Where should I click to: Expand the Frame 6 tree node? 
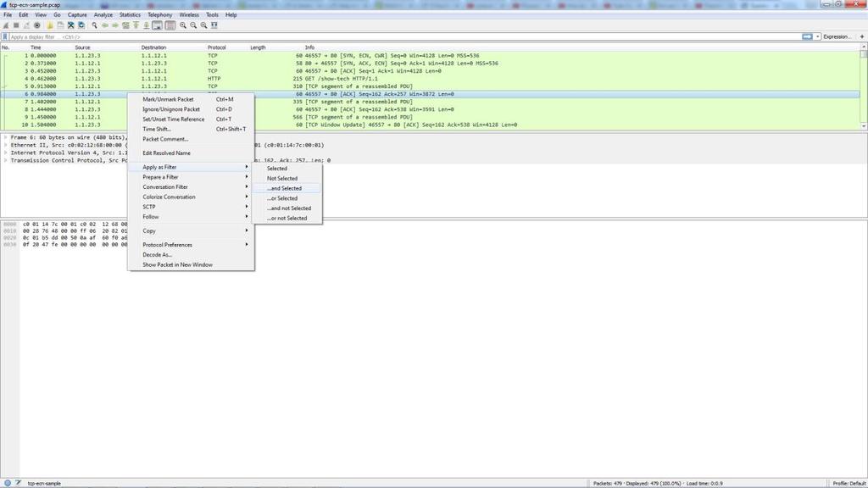[x=6, y=137]
